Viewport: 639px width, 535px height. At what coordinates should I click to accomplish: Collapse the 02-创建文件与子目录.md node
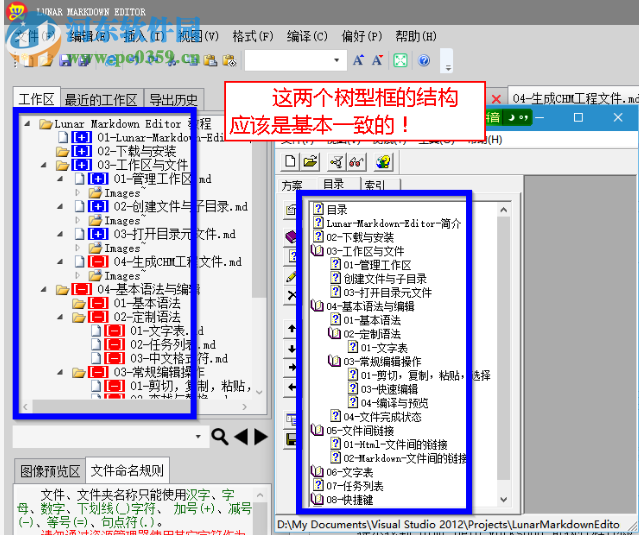(60, 206)
